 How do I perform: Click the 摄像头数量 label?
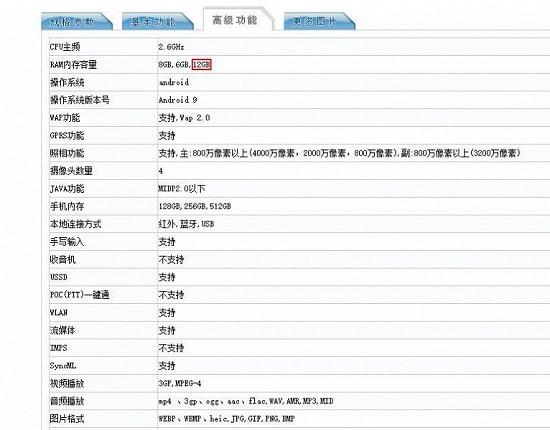(71, 171)
